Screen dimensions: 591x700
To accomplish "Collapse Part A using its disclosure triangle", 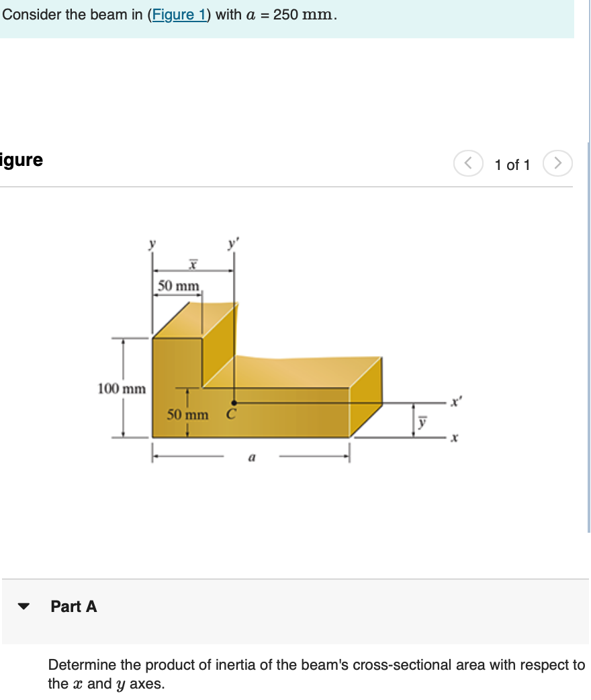I will tap(24, 607).
